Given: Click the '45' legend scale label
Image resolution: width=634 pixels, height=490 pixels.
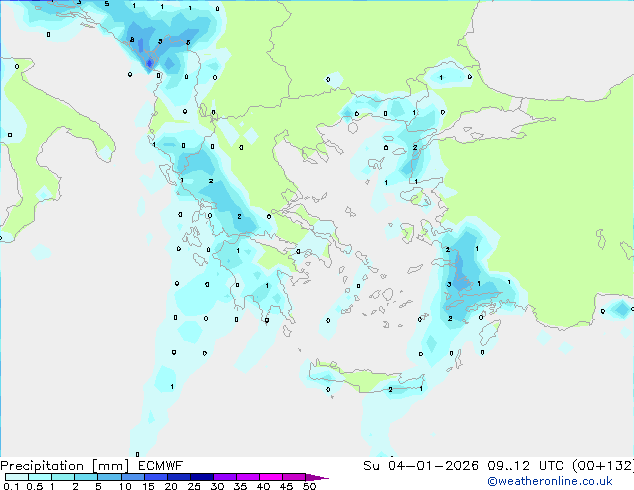Looking at the screenshot, I should pyautogui.click(x=286, y=486).
